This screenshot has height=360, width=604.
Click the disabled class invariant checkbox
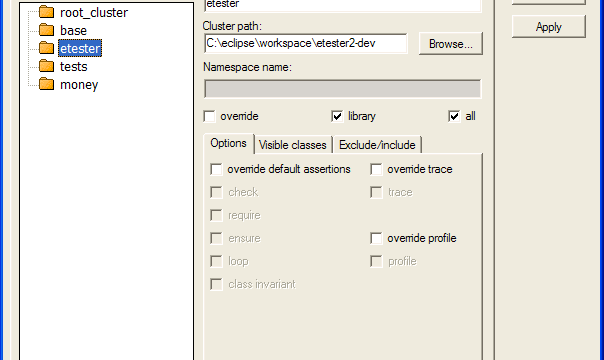coord(216,285)
